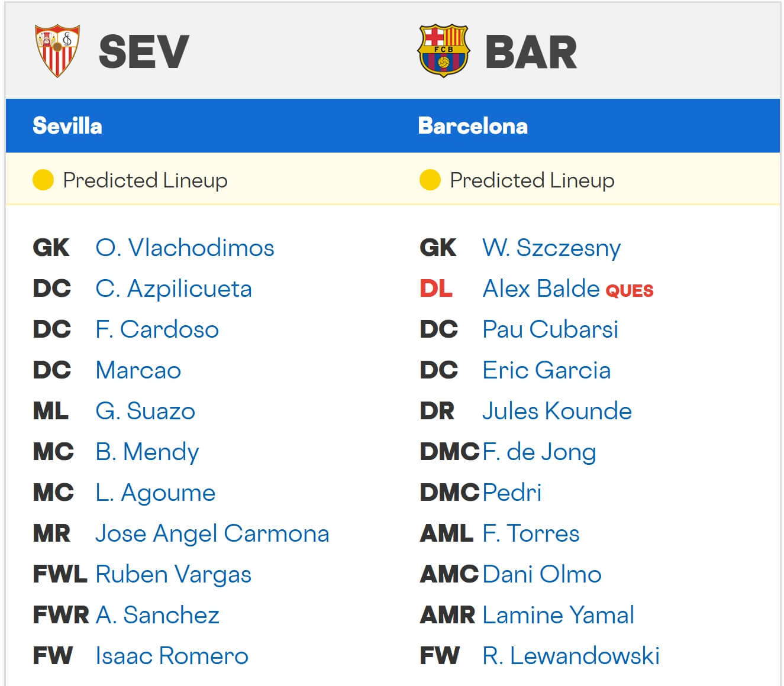Click F. de Jong link
This screenshot has height=686, width=784.
tap(539, 452)
